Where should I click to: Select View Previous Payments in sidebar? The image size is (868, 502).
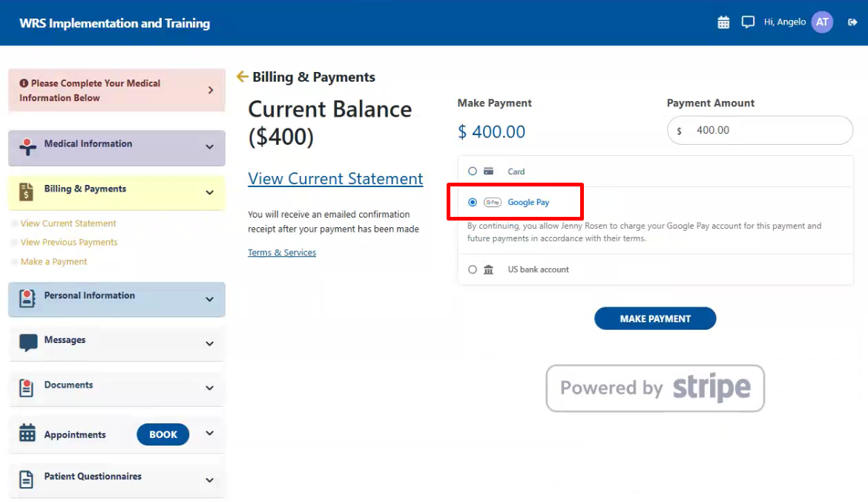[x=70, y=242]
